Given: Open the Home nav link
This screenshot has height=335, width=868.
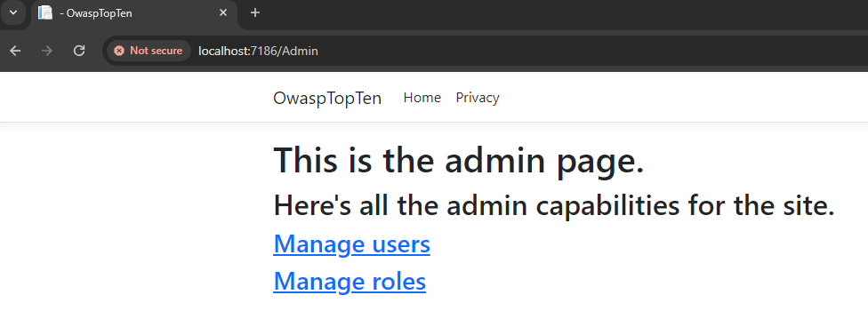Looking at the screenshot, I should pos(422,98).
